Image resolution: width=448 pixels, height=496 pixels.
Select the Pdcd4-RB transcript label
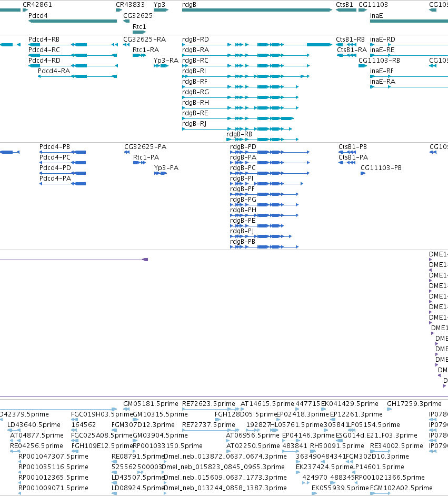[44, 39]
